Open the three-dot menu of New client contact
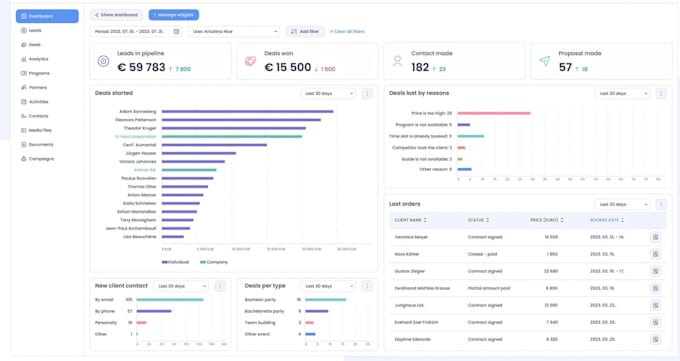680x361 pixels. [x=219, y=286]
